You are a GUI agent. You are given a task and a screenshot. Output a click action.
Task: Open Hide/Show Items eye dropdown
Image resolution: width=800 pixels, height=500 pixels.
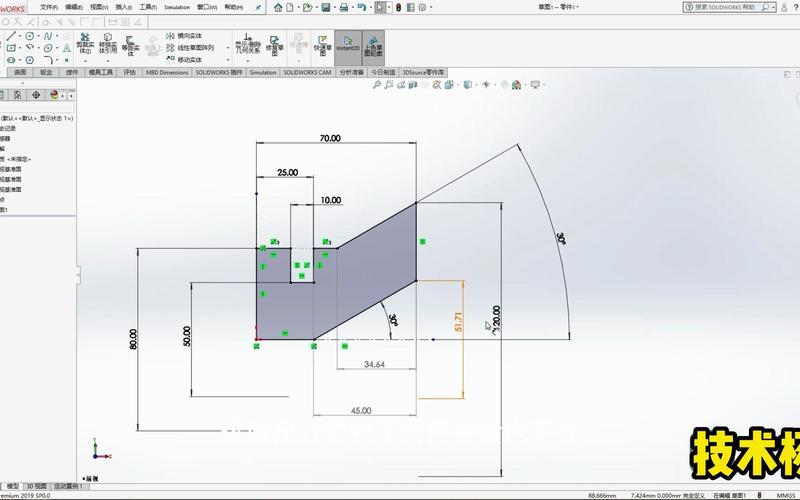pos(487,85)
